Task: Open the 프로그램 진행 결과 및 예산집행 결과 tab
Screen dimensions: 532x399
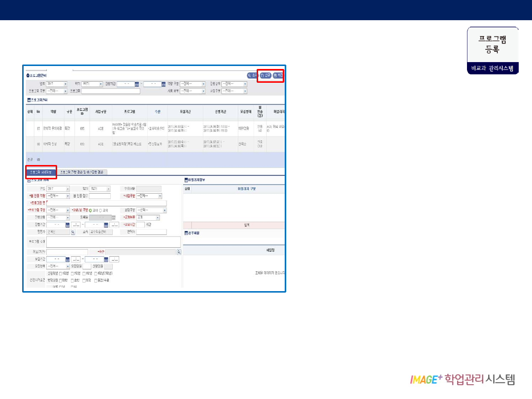Action: pyautogui.click(x=82, y=172)
